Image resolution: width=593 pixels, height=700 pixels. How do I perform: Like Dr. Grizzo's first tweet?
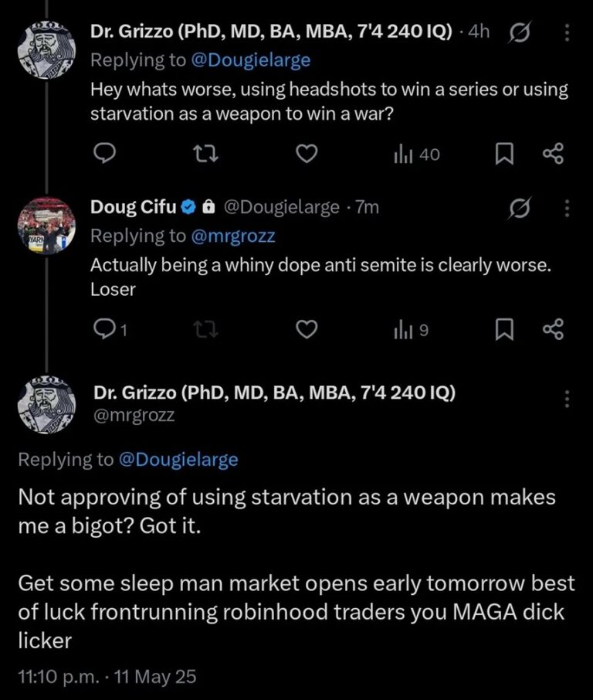tap(307, 155)
